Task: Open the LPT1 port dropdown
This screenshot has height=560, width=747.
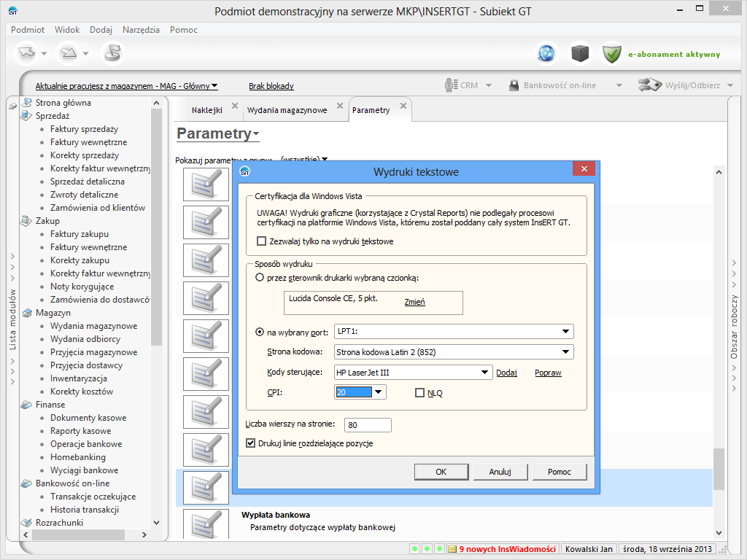Action: (565, 332)
